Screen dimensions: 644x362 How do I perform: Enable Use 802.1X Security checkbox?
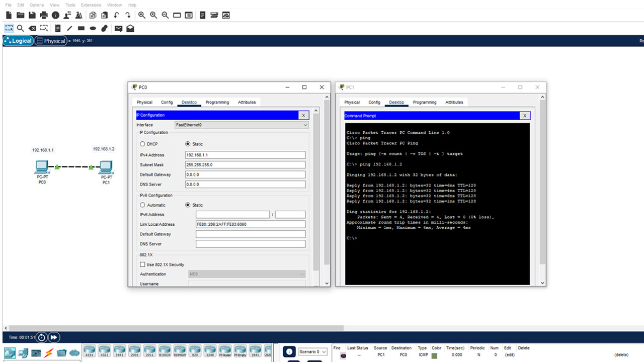coord(142,264)
